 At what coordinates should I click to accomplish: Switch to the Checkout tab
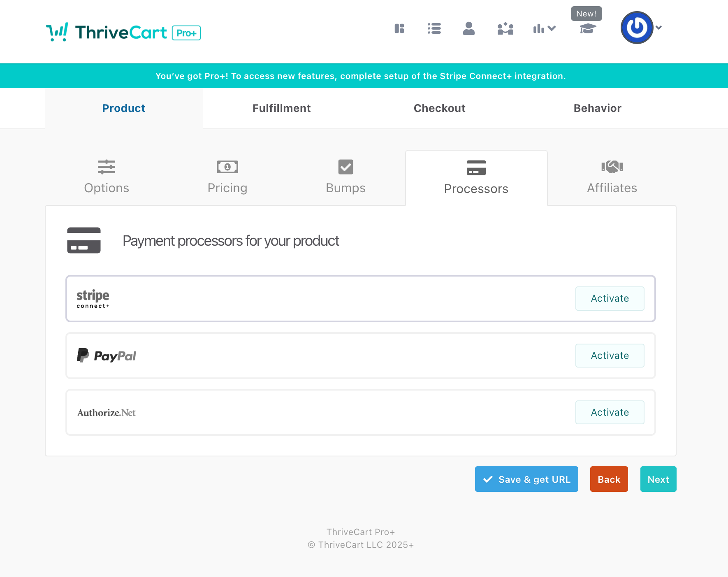(x=440, y=108)
